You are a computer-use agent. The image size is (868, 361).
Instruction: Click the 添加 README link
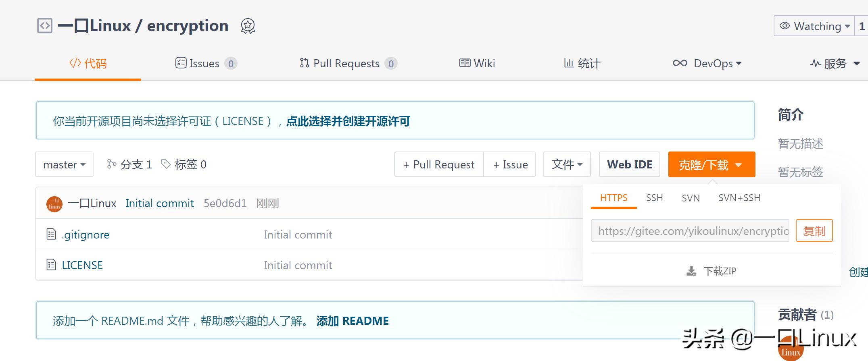point(353,321)
